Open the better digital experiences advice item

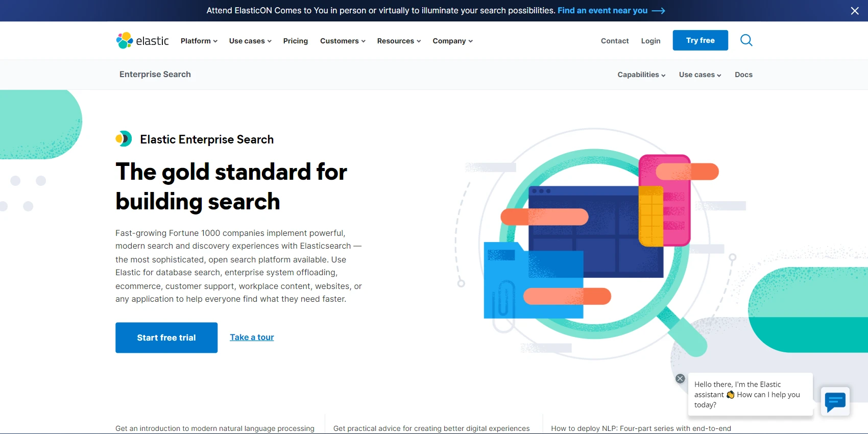431,428
